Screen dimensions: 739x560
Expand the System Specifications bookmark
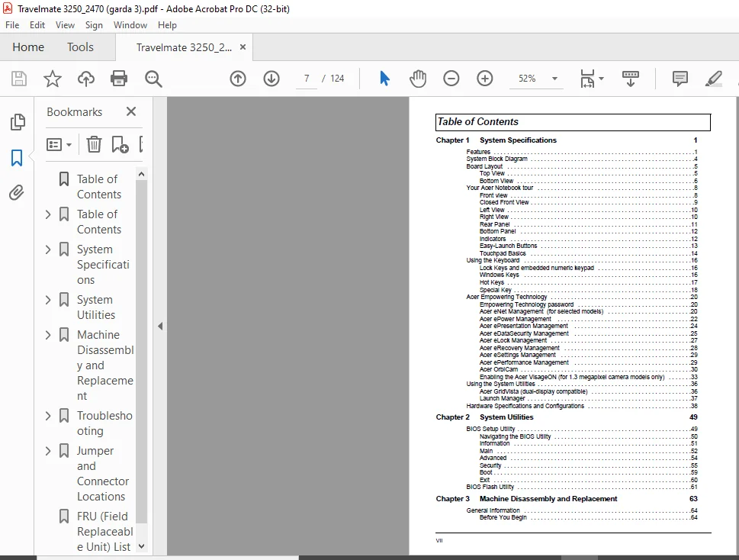click(x=47, y=249)
